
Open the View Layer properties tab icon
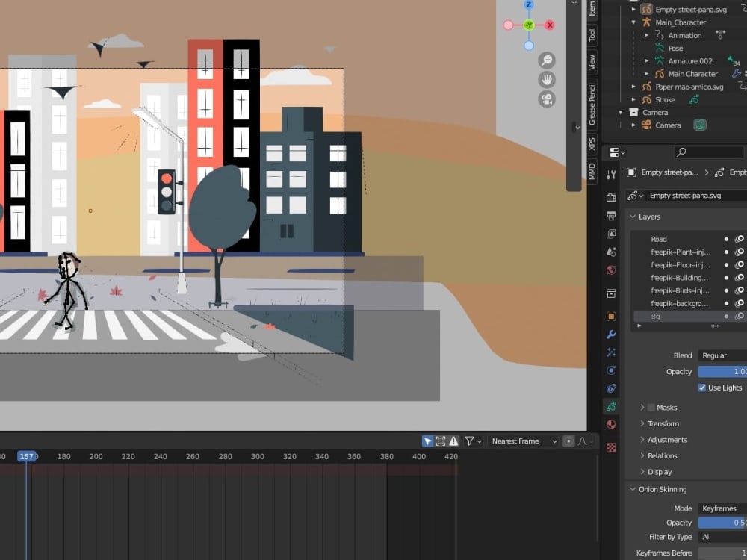(x=611, y=234)
